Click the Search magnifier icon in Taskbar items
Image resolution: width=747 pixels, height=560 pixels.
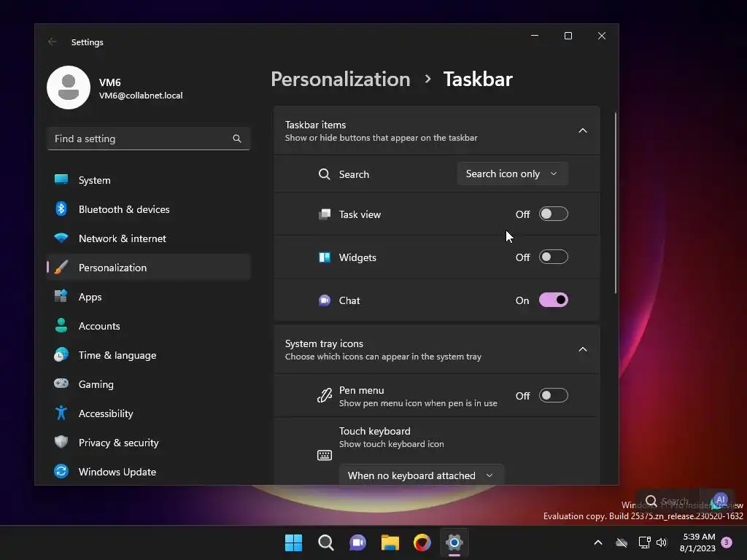point(325,174)
